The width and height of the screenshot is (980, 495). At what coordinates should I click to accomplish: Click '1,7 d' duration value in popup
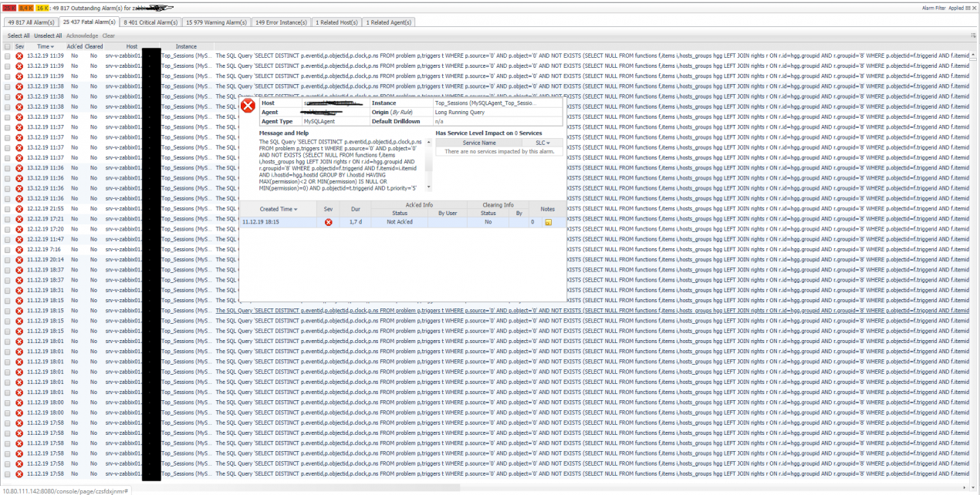(356, 222)
